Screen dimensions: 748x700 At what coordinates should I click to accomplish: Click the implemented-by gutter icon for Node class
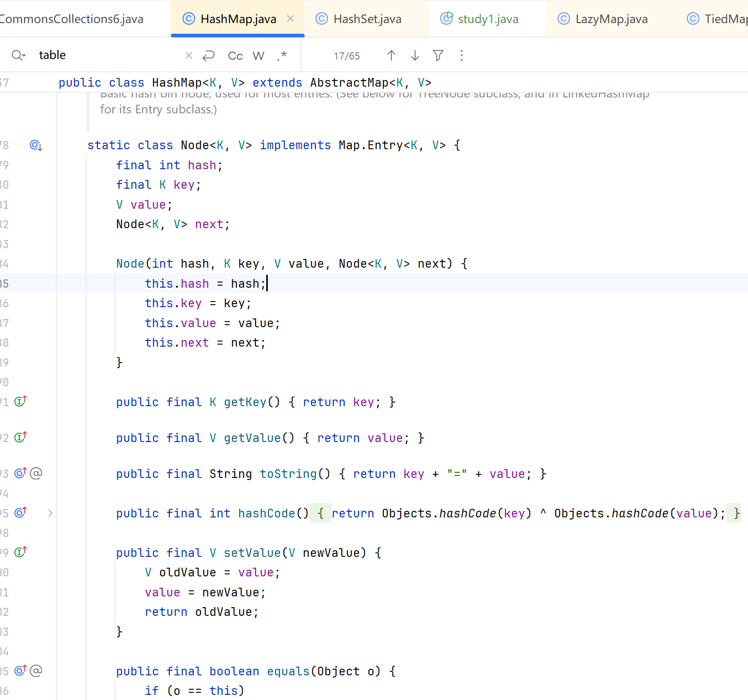(x=36, y=146)
